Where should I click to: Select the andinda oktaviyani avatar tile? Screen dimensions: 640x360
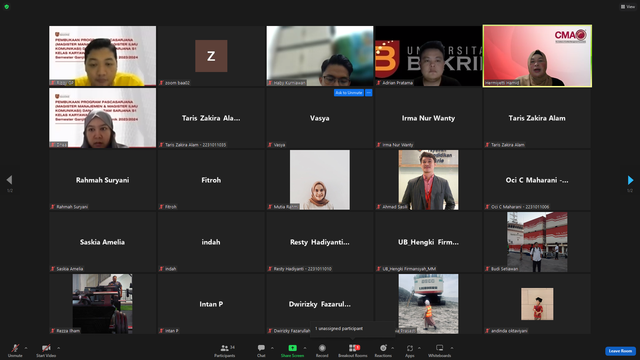pos(537,304)
